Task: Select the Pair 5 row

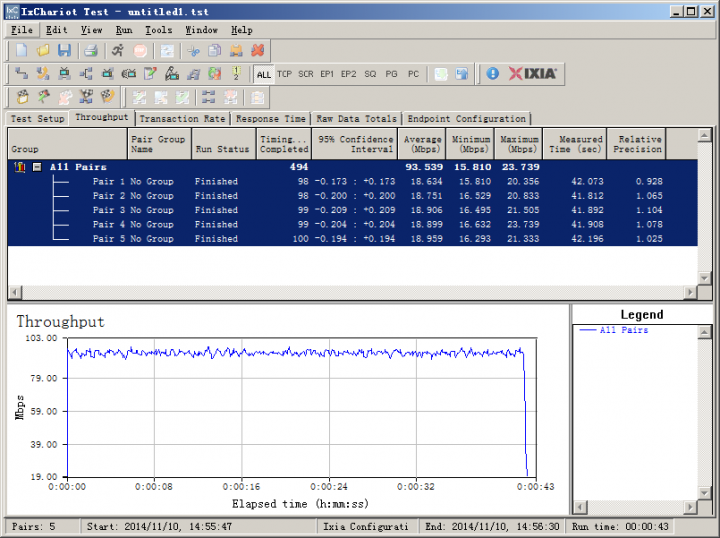Action: pos(353,239)
